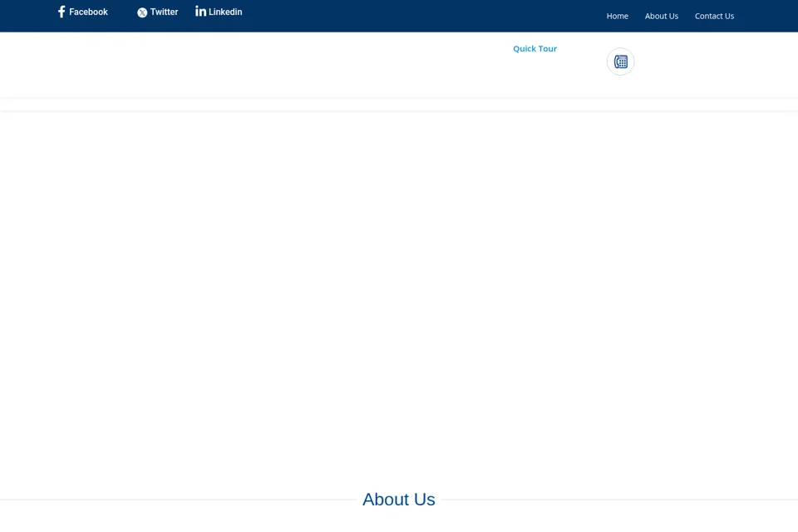Click the Twitter X logo icon
Screen dimensions: 798x532
coord(142,12)
